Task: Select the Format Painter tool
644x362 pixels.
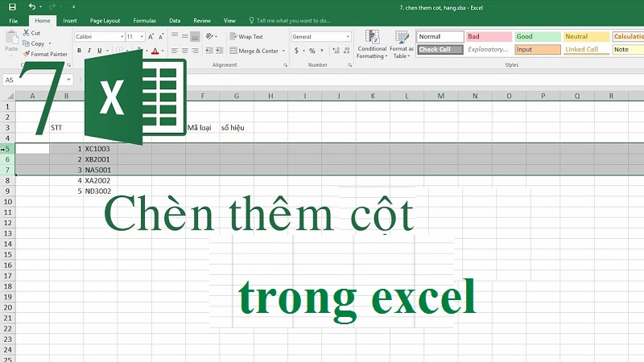Action: tap(45, 54)
